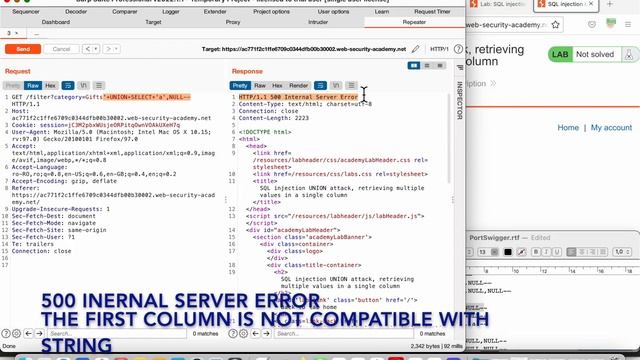Image resolution: width=640 pixels, height=360 pixels.
Task: Open a new Firefox tab with the plus button
Action: 609,4
